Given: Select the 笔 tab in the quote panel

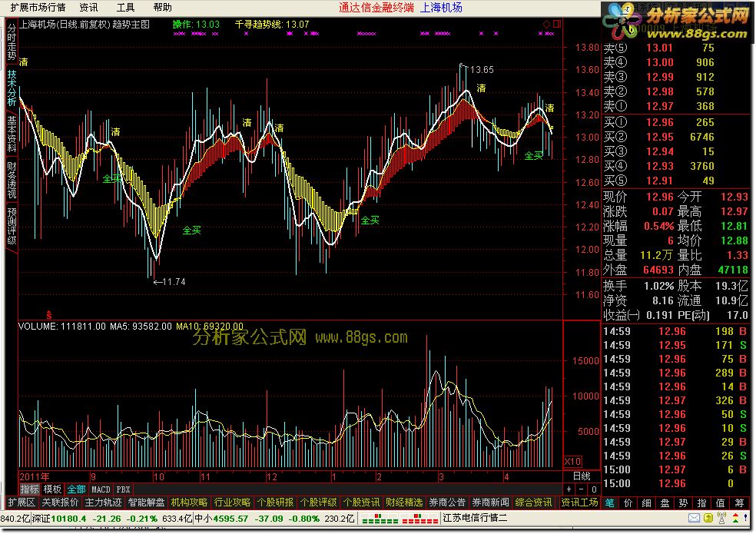Looking at the screenshot, I should [610, 502].
